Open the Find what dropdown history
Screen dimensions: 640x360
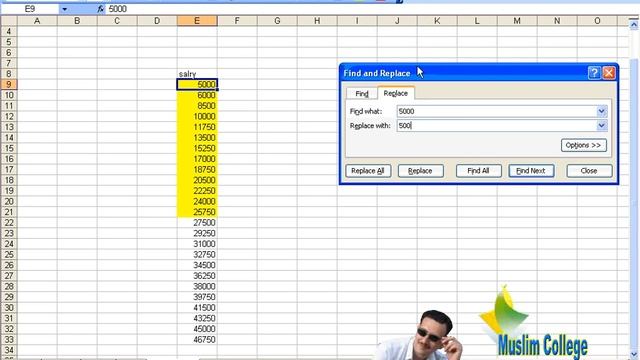coord(602,111)
